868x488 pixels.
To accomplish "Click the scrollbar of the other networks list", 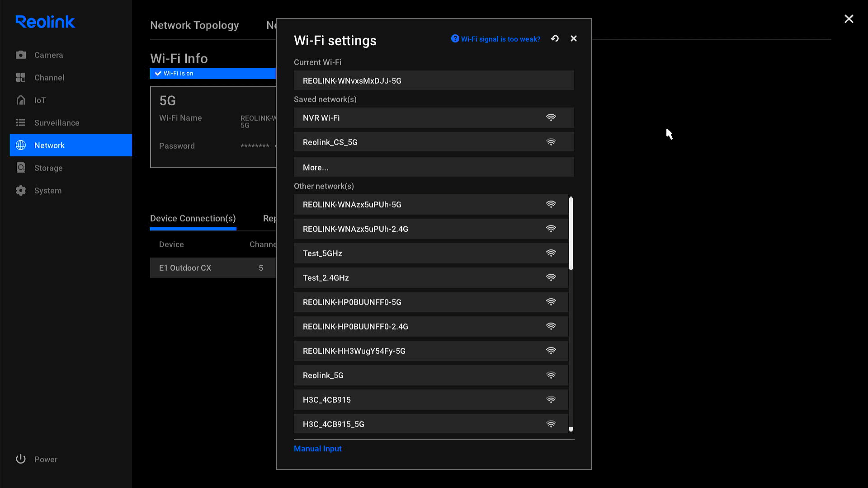I will click(571, 233).
